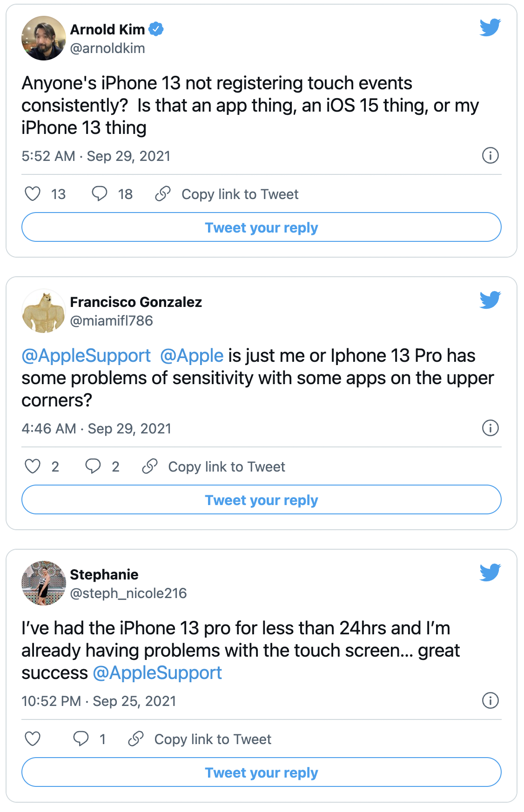The image size is (524, 812).
Task: Open info icon on Francisco Gonzalez's tweet
Action: pyautogui.click(x=490, y=428)
